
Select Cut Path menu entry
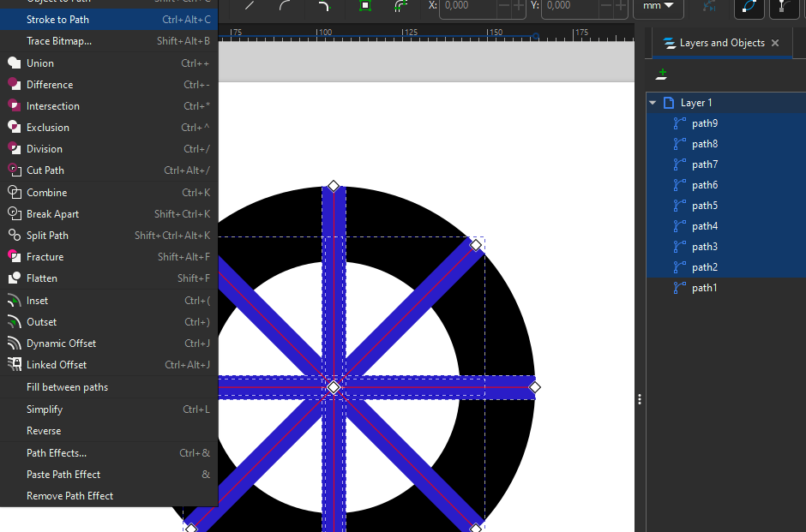(109, 170)
